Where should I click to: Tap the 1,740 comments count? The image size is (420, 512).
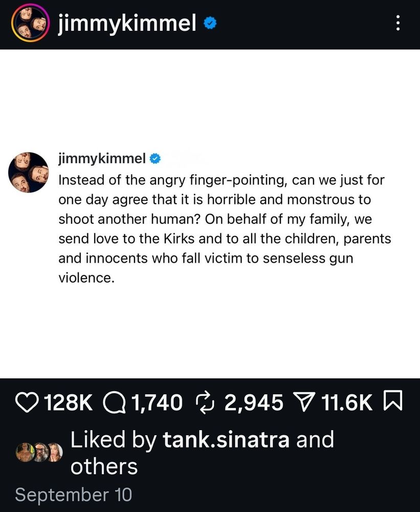click(157, 402)
